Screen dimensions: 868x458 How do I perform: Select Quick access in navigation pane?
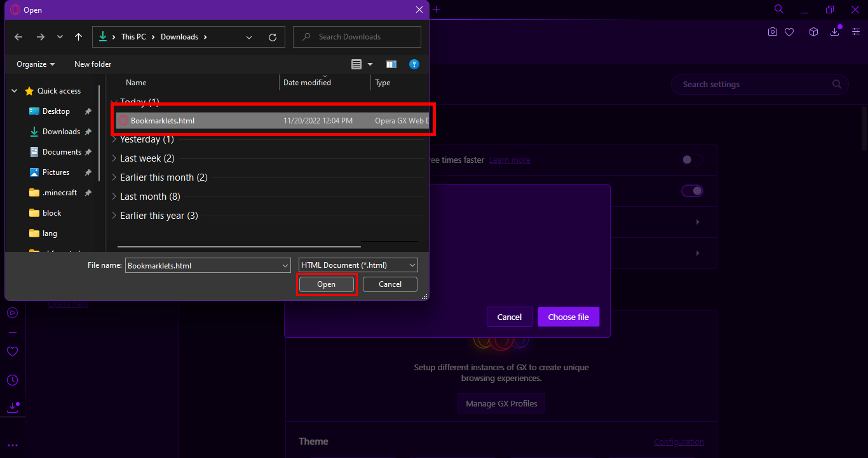[x=53, y=91]
